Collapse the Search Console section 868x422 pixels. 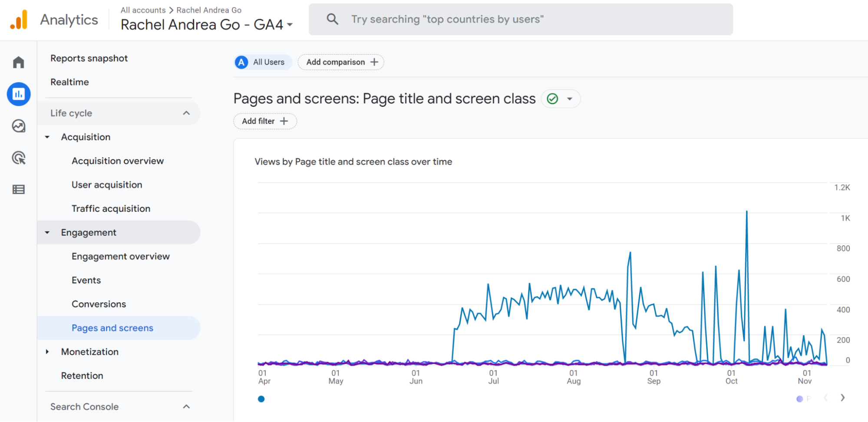pos(186,407)
